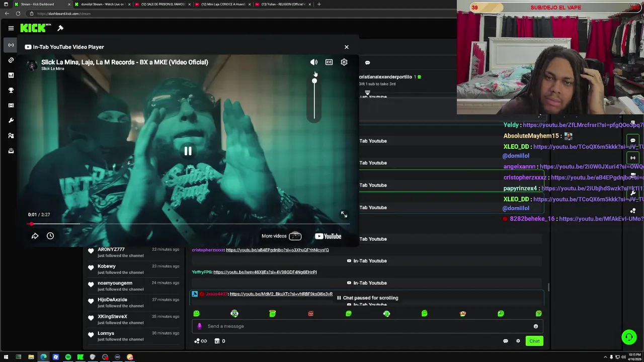Image resolution: width=644 pixels, height=362 pixels.
Task: Mute the YouTube player volume
Action: click(313, 62)
